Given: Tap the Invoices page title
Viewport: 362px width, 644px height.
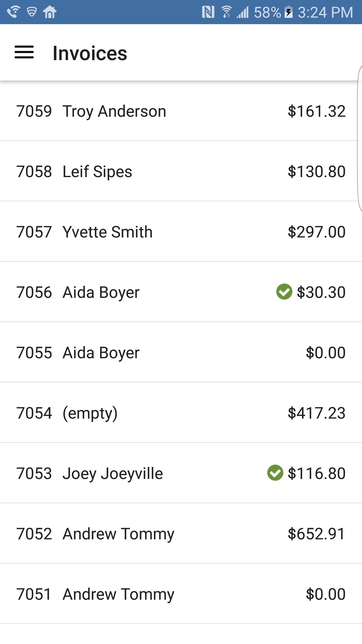Looking at the screenshot, I should tap(90, 53).
